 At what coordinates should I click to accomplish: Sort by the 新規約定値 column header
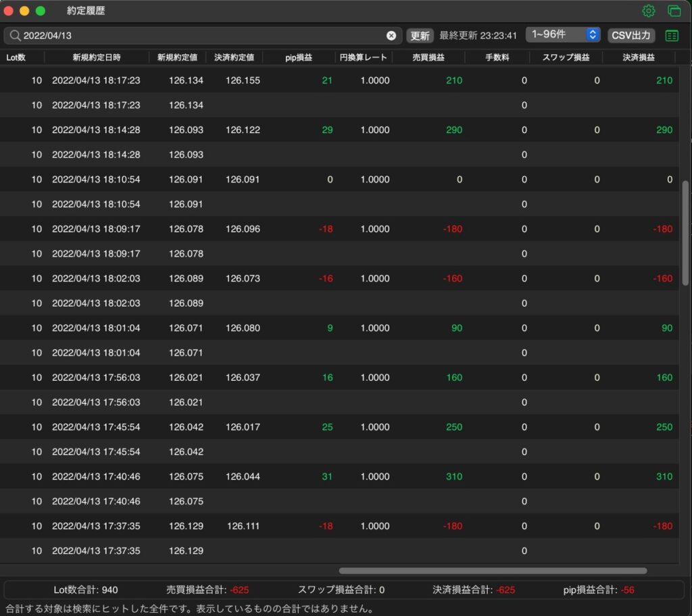[x=177, y=57]
